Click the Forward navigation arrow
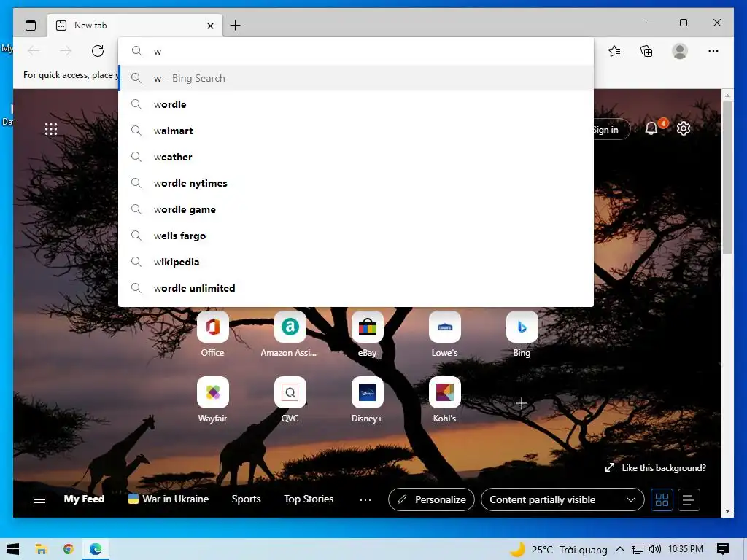Screen dimensions: 747x560 coord(66,51)
